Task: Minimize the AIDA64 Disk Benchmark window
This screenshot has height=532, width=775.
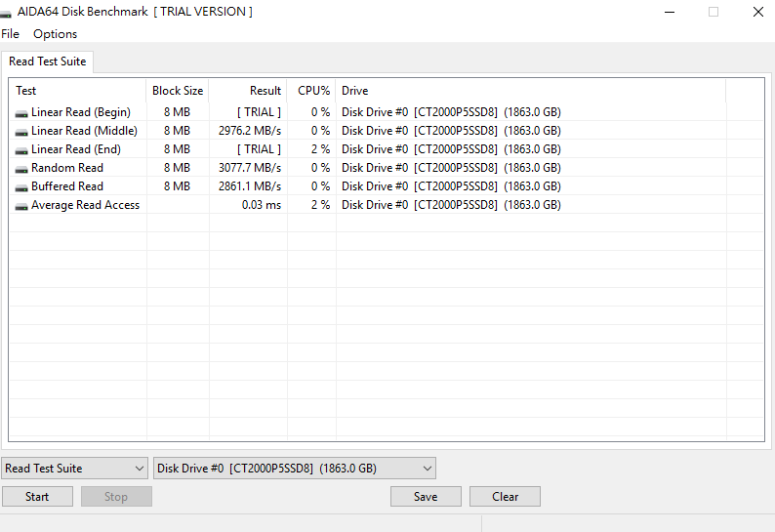Action: point(670,12)
